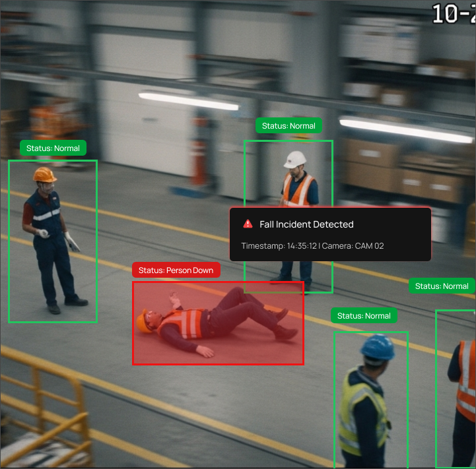Click the red warning triangle alert icon
The width and height of the screenshot is (476, 469).
click(x=248, y=224)
